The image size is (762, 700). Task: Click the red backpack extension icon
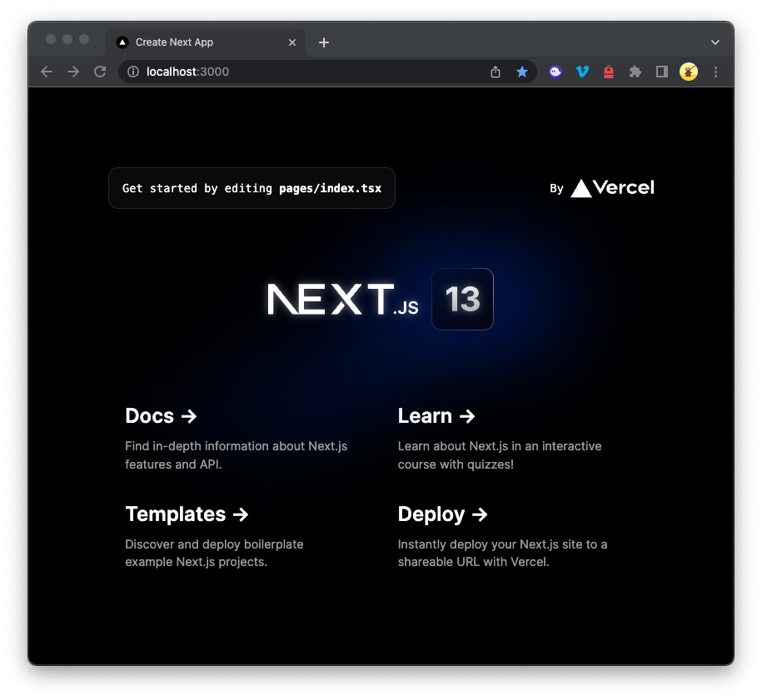pos(609,72)
